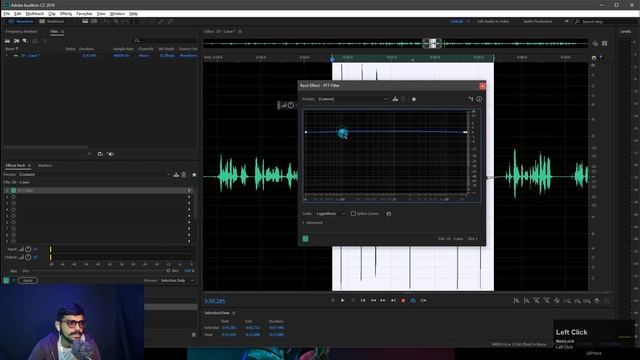This screenshot has height=360, width=640.
Task: Click the red Record button
Action: coord(403,300)
